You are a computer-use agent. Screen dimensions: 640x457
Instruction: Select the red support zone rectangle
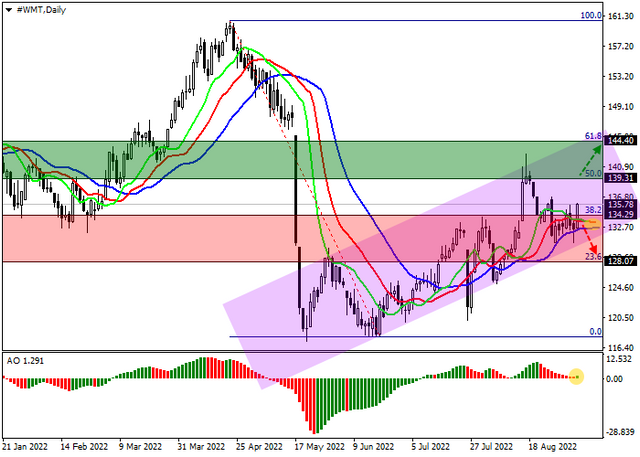point(302,239)
